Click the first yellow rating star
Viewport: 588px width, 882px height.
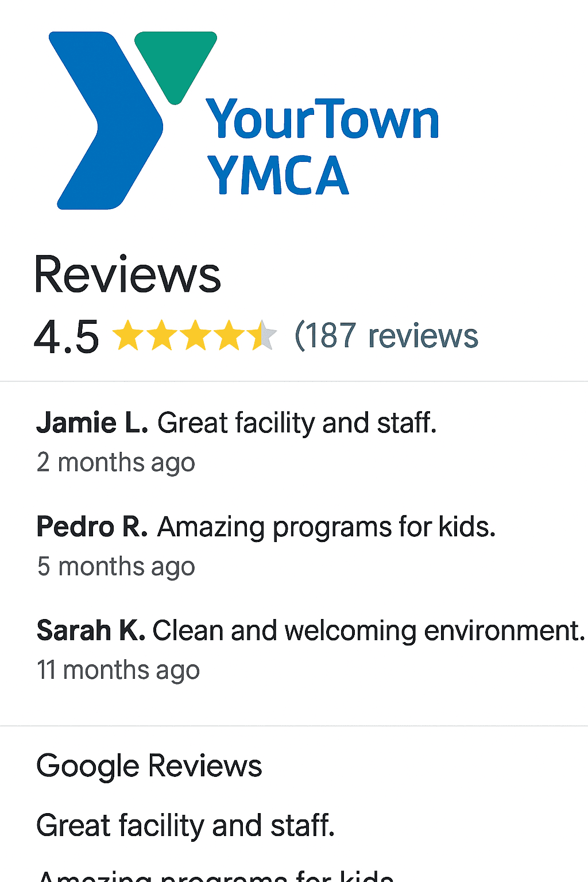point(127,336)
